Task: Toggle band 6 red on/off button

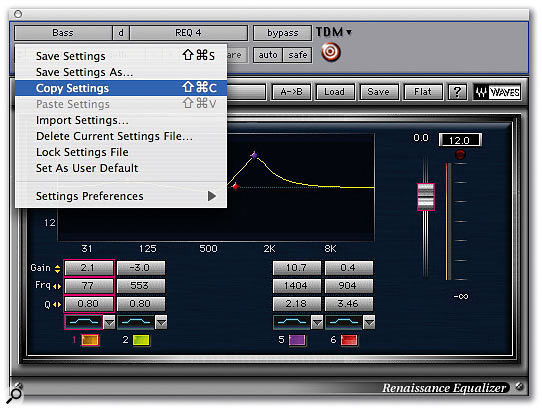Action: click(349, 340)
